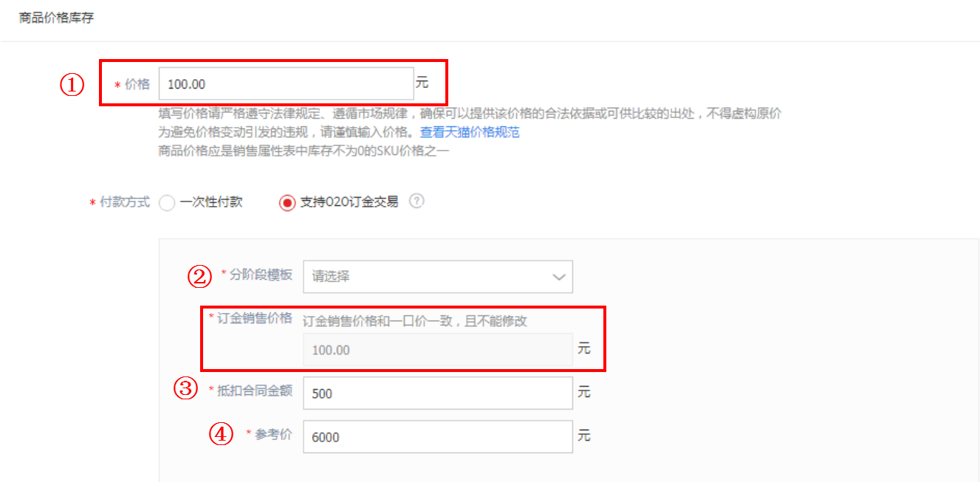
Task: Click the circled number ② marker
Action: click(199, 277)
